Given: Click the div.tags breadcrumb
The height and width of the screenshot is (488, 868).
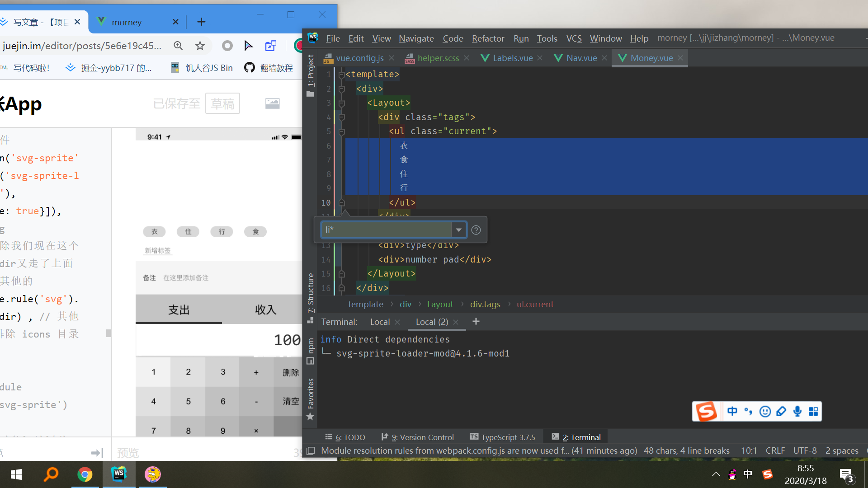Looking at the screenshot, I should tap(485, 304).
